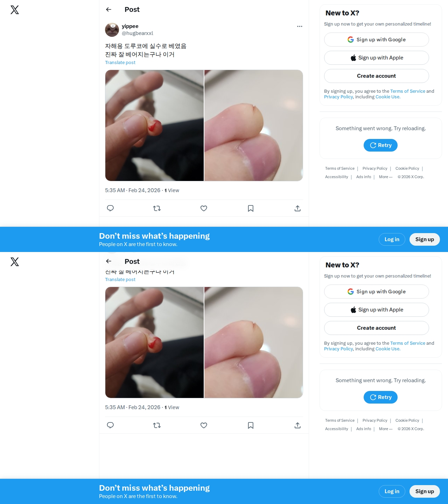
Task: Choose Sign up with Apple in the upper panel
Action: [x=377, y=58]
